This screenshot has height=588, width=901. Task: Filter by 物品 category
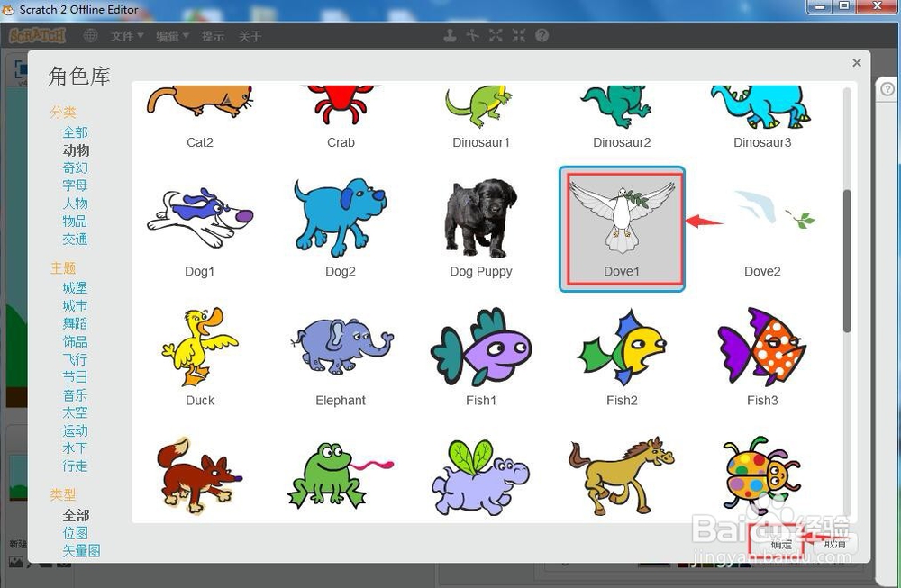coord(76,222)
